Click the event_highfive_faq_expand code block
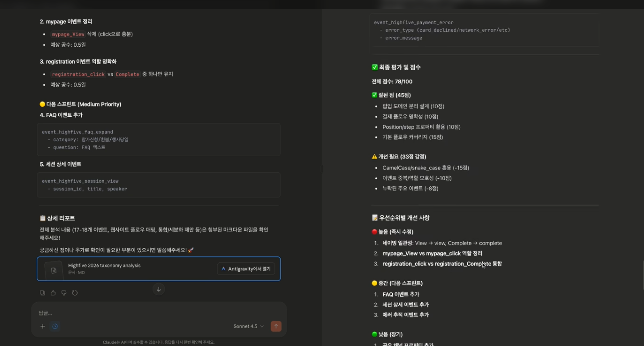 click(x=159, y=139)
